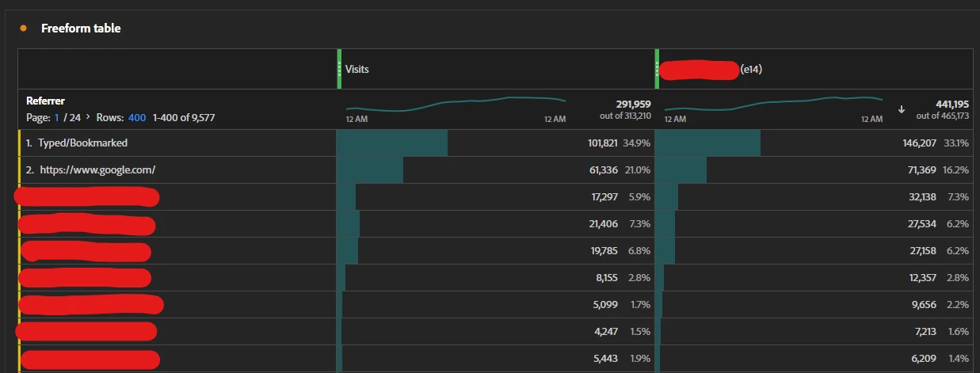
Task: Select the Visits cell showing 5,099
Action: [x=496, y=305]
